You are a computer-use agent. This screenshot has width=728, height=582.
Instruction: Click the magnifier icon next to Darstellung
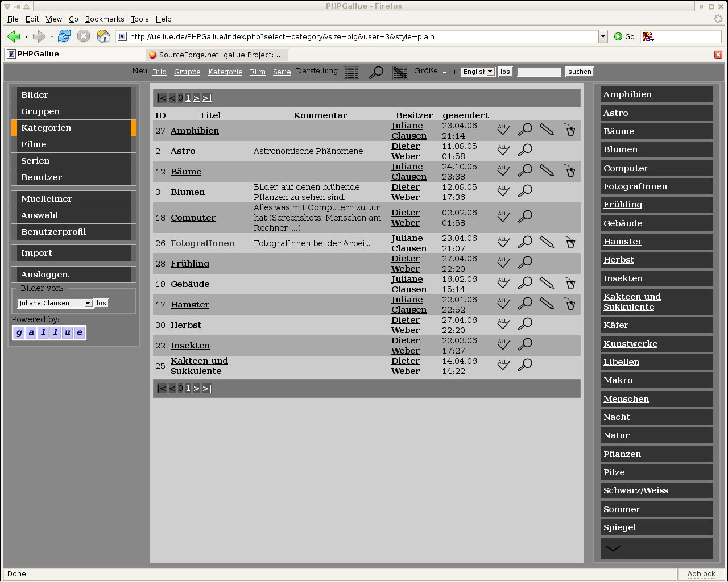pos(376,72)
